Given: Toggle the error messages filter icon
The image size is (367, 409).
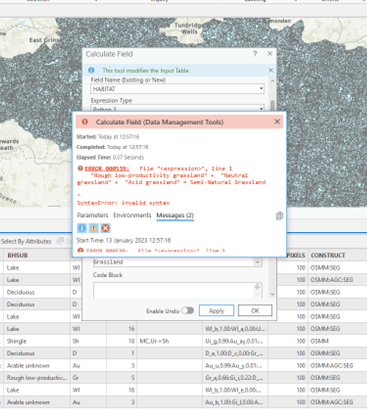Looking at the screenshot, I should [106, 228].
